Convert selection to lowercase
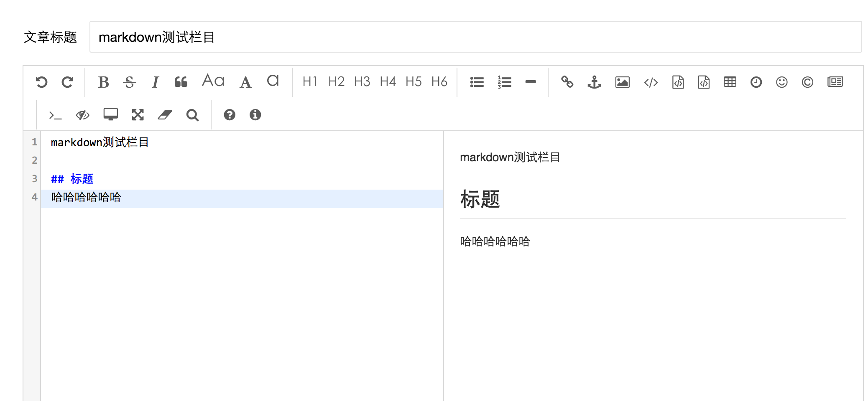This screenshot has width=868, height=401. pyautogui.click(x=273, y=80)
